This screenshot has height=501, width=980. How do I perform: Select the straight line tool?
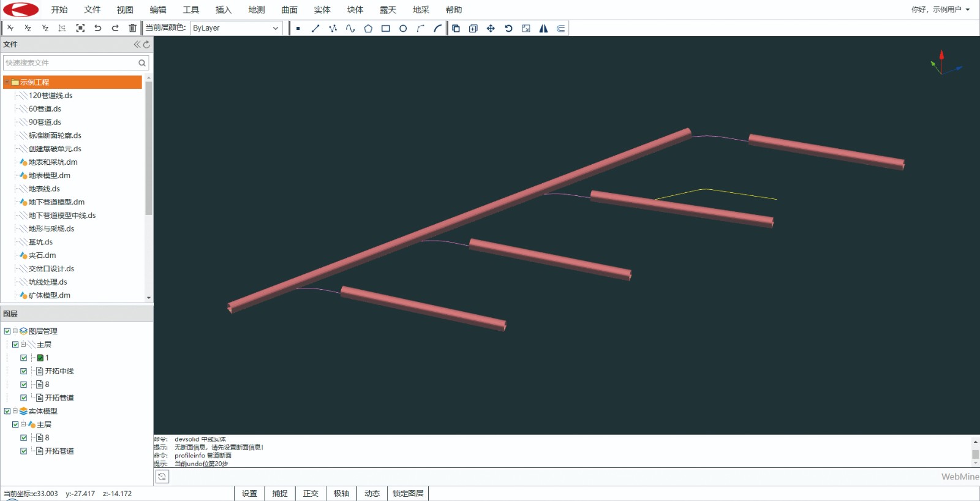pyautogui.click(x=315, y=28)
